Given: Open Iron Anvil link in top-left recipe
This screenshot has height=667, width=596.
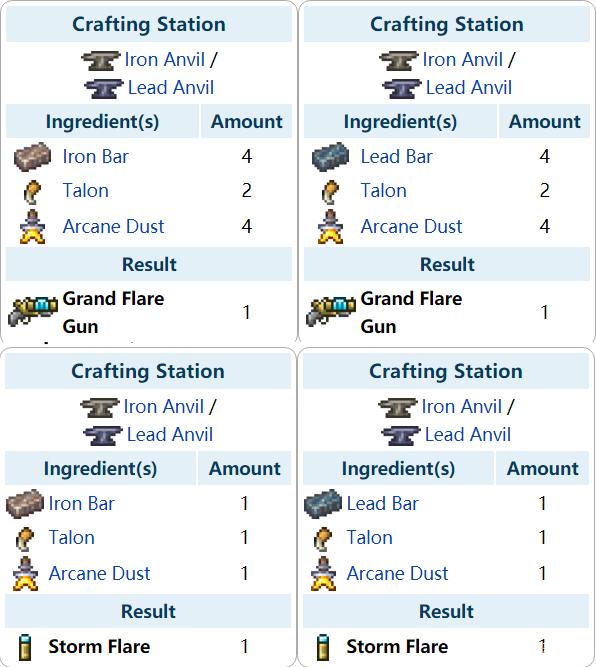Looking at the screenshot, I should coord(165,60).
